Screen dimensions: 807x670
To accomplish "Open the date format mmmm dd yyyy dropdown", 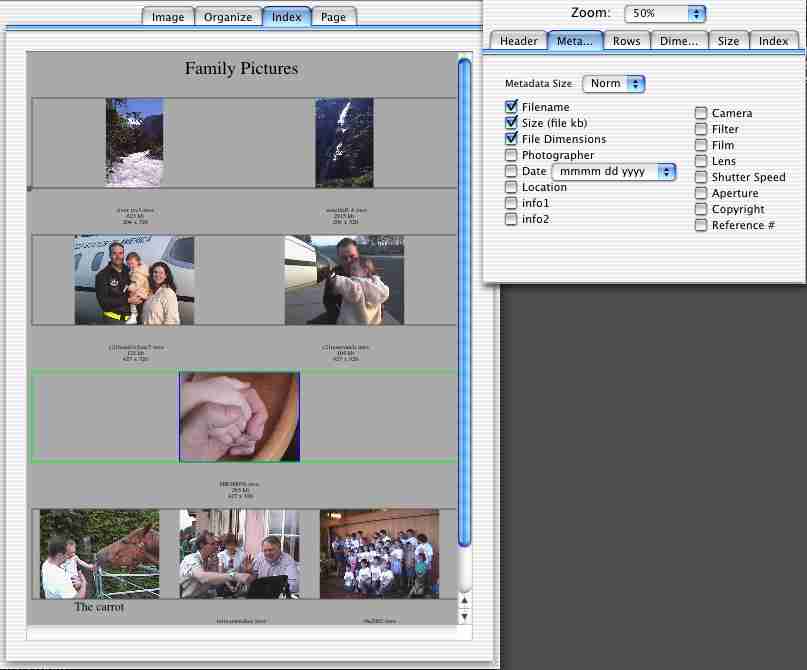I will click(x=614, y=172).
